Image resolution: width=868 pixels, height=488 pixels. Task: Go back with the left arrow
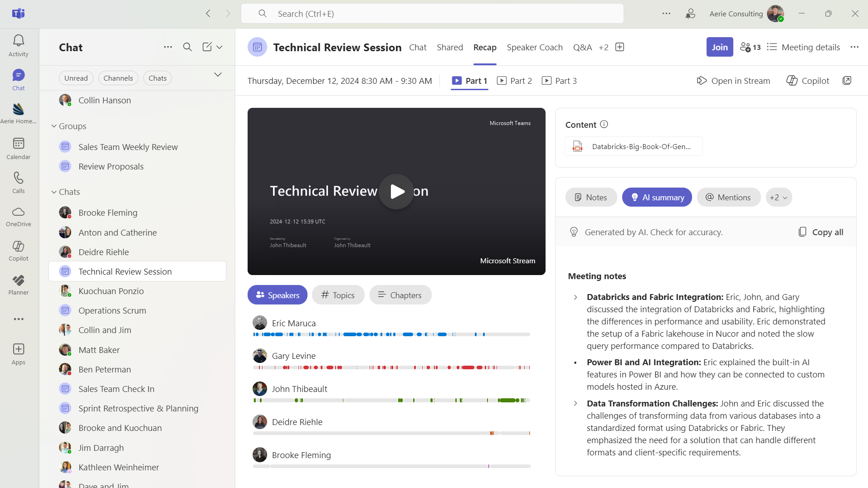point(208,14)
